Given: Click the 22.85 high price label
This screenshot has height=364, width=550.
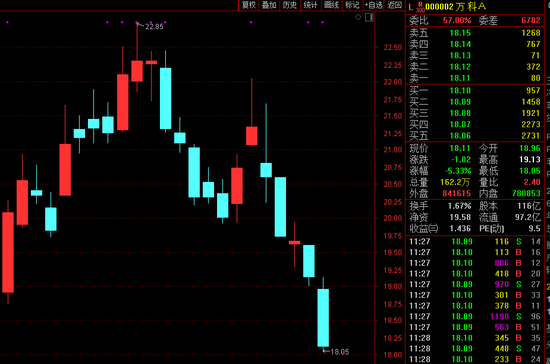Looking at the screenshot, I should point(154,27).
